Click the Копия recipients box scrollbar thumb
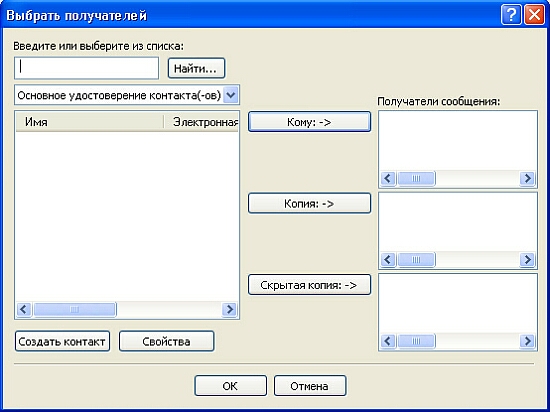Viewport: 550px width, 412px height. pos(416,259)
